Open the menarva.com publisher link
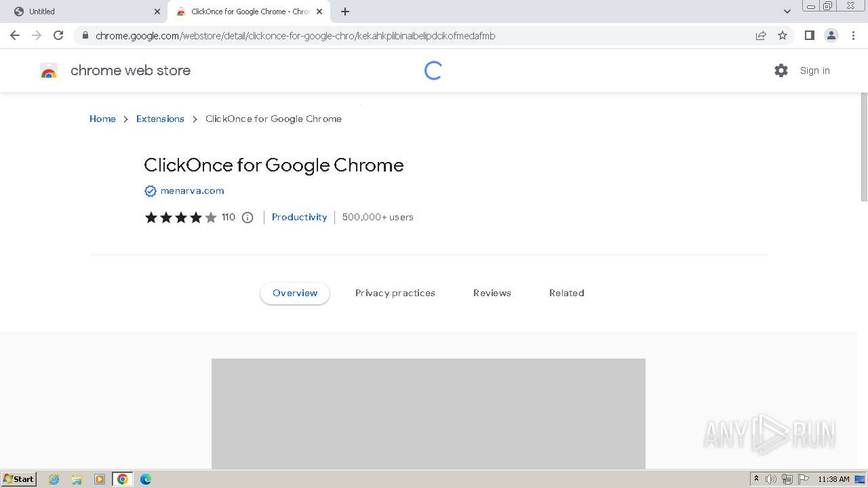The height and width of the screenshot is (488, 868). (x=192, y=190)
